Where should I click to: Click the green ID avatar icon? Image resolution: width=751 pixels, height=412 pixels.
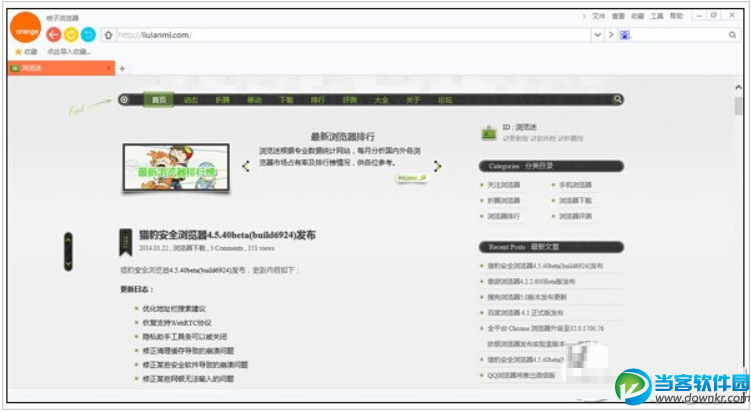pyautogui.click(x=489, y=132)
